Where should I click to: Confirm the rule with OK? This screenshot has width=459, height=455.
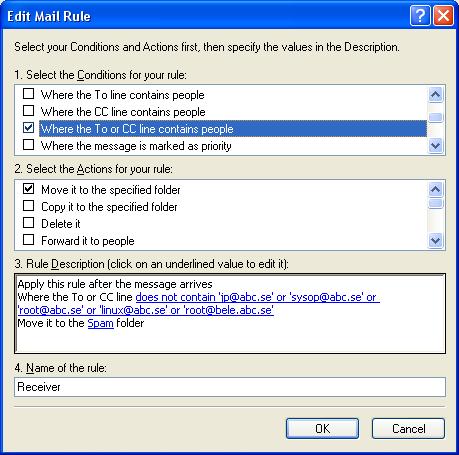point(322,428)
